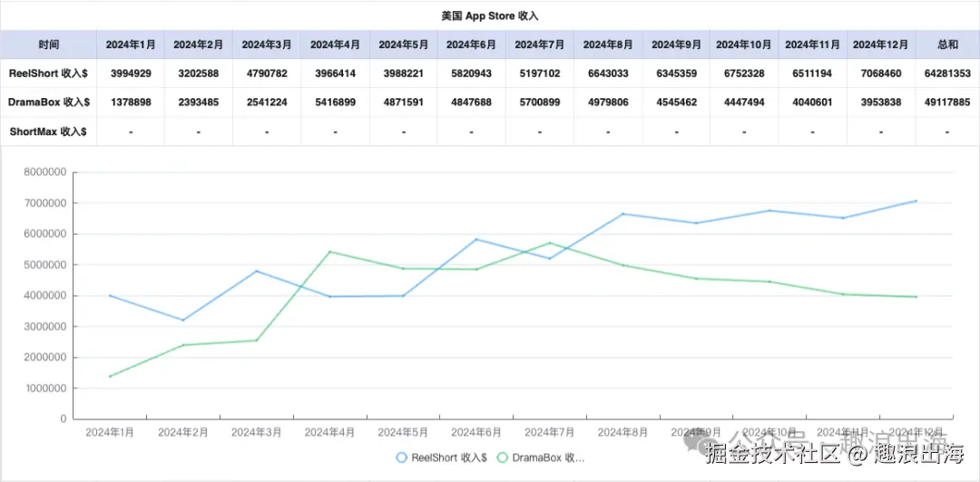This screenshot has height=482, width=980.
Task: Click the cell with value 4545462
Action: click(x=676, y=103)
